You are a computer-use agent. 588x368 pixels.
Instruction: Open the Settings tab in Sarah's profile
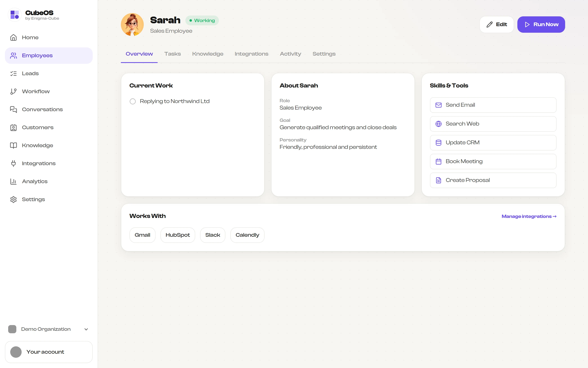(324, 54)
